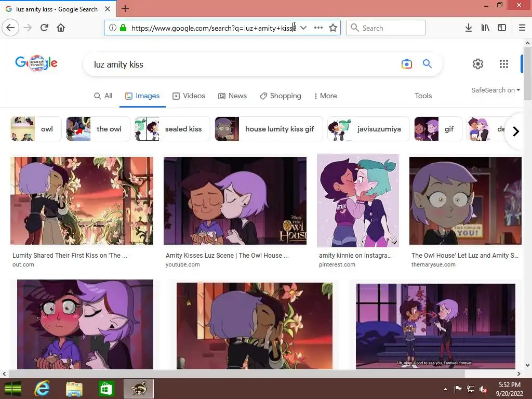The height and width of the screenshot is (399, 532).
Task: Click the horizontal scrollbar right arrow
Action: pyautogui.click(x=519, y=374)
